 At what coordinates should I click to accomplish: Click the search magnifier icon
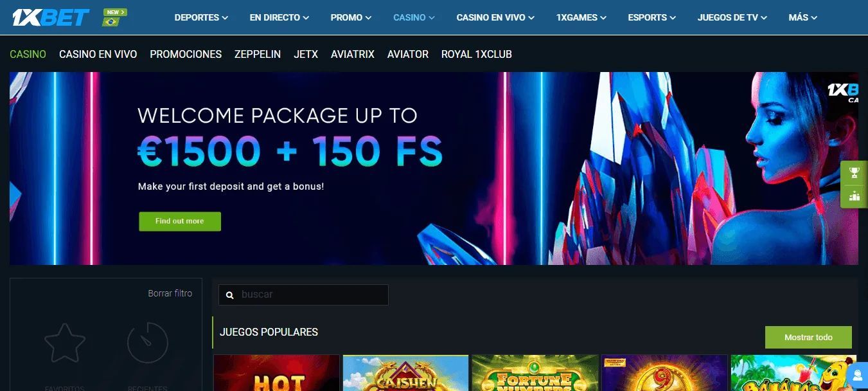(230, 295)
